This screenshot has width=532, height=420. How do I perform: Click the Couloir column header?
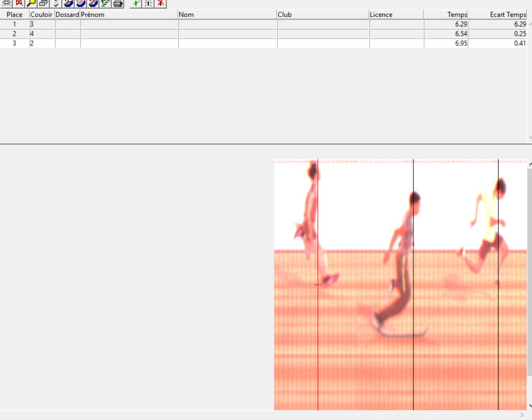coord(42,14)
